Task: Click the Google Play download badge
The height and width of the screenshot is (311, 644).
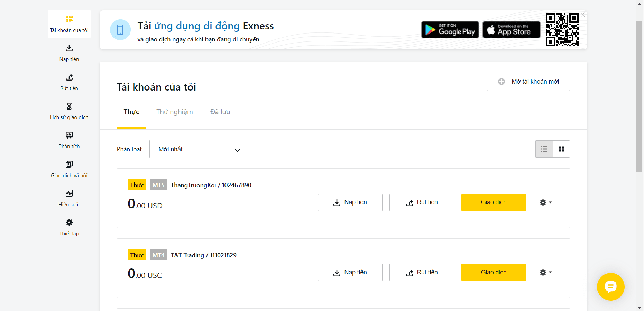Action: [450, 30]
